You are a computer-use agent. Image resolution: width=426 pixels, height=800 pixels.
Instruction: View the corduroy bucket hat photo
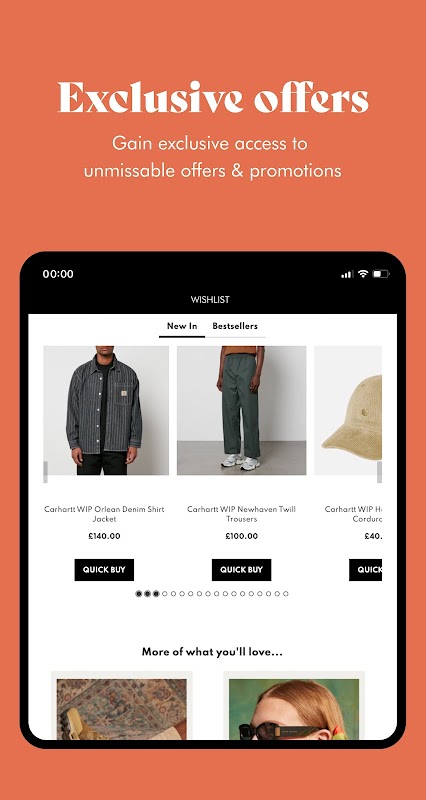click(x=348, y=411)
